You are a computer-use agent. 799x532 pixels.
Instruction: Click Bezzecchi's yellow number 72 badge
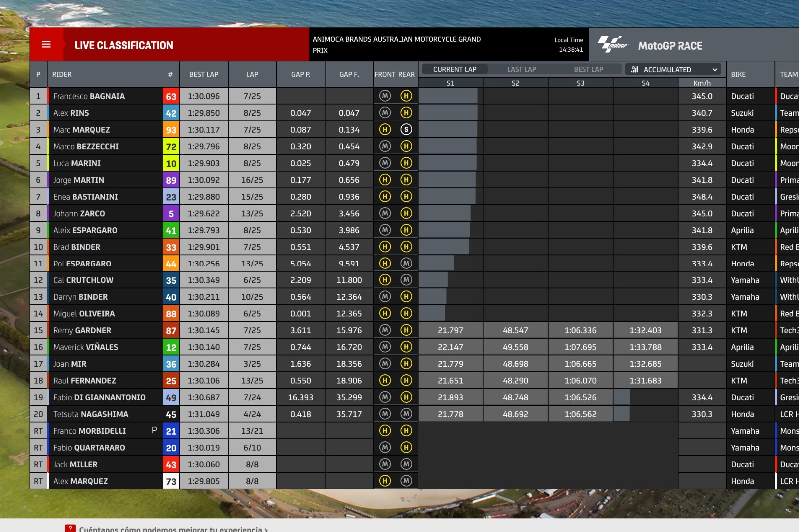pos(171,147)
